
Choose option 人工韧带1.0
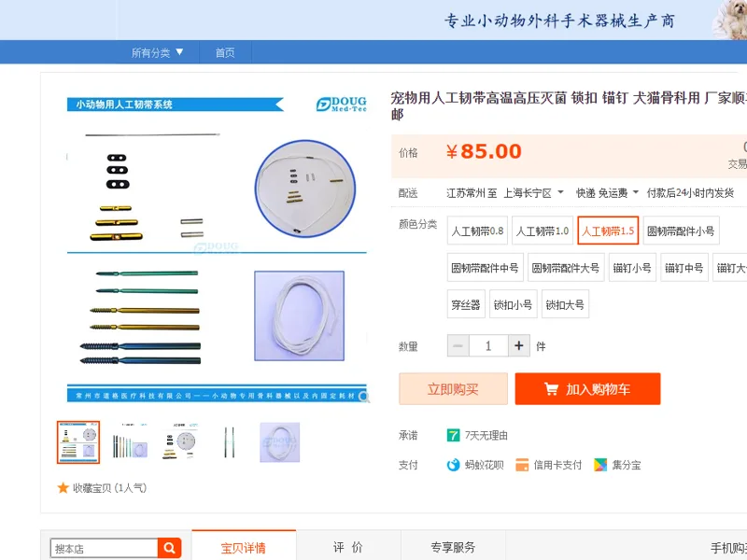(543, 231)
